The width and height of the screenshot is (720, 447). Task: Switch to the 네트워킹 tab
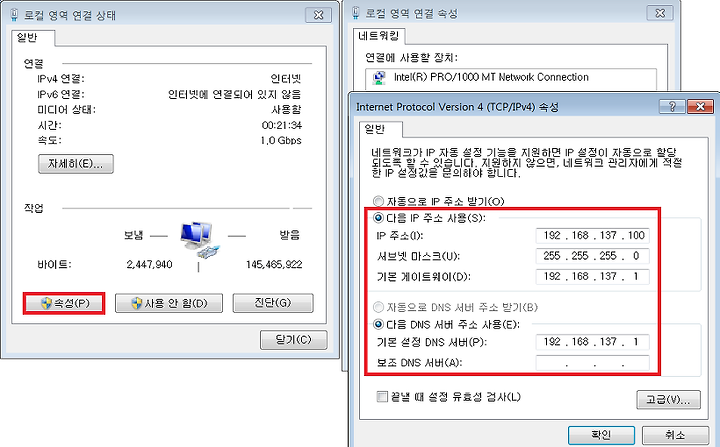click(379, 36)
